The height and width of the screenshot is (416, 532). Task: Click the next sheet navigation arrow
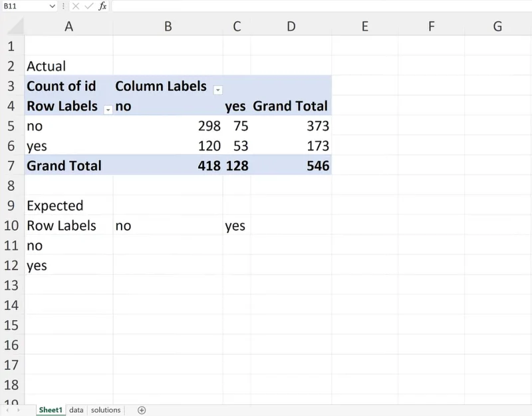[19, 410]
